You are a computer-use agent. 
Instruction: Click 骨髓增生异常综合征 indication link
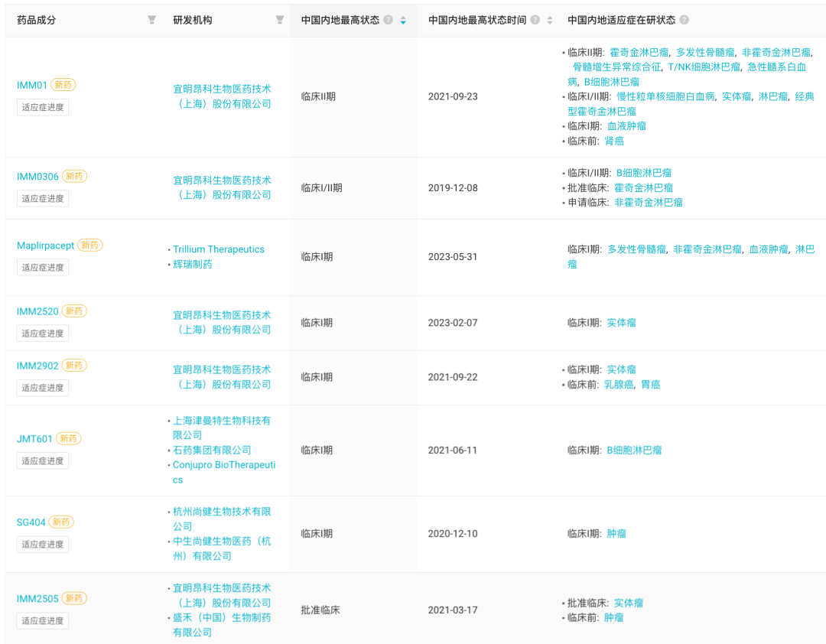[x=617, y=67]
